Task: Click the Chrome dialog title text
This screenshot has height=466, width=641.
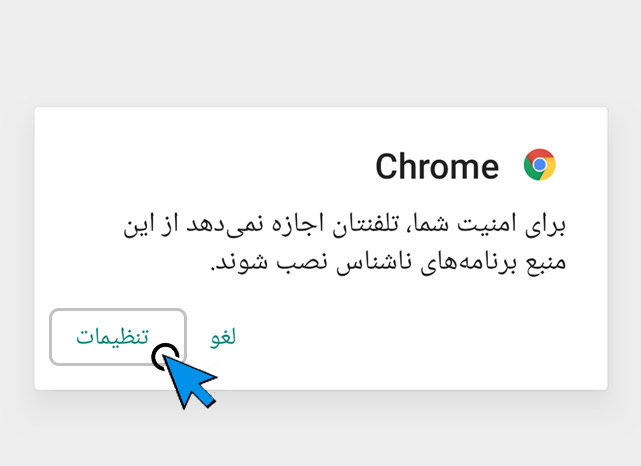Action: click(x=437, y=167)
